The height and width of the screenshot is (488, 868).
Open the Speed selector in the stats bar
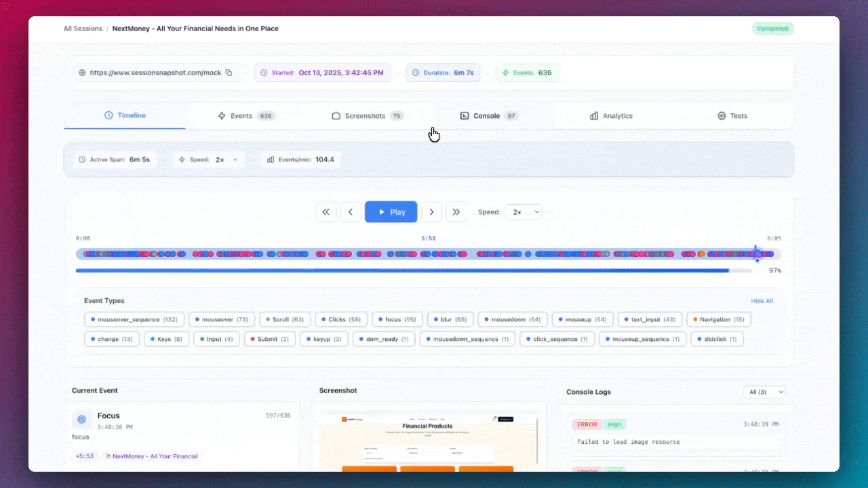[x=224, y=159]
